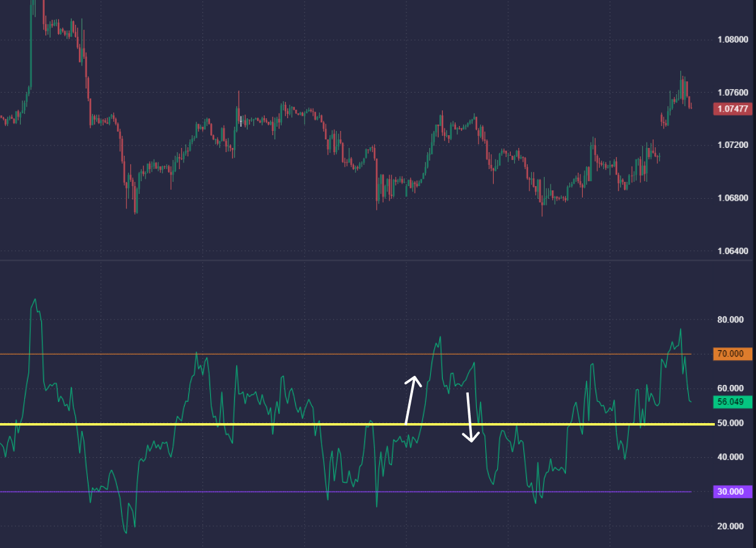The height and width of the screenshot is (548, 756).
Task: Click the 1.07200 price axis label
Action: point(732,145)
